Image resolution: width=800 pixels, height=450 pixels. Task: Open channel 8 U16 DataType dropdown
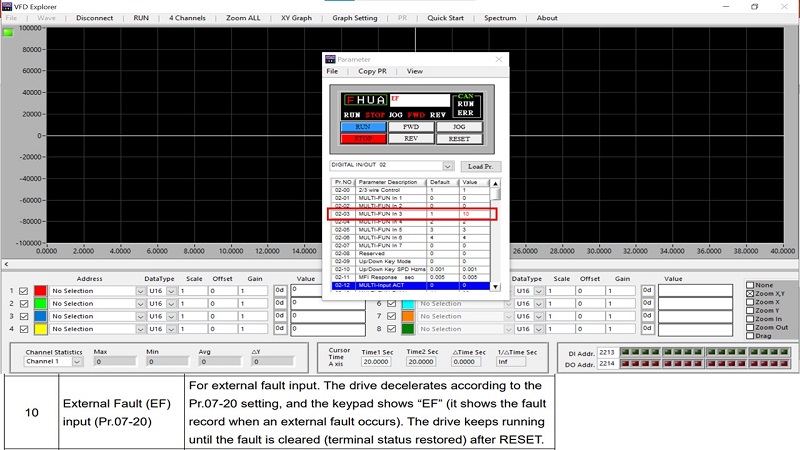[539, 329]
